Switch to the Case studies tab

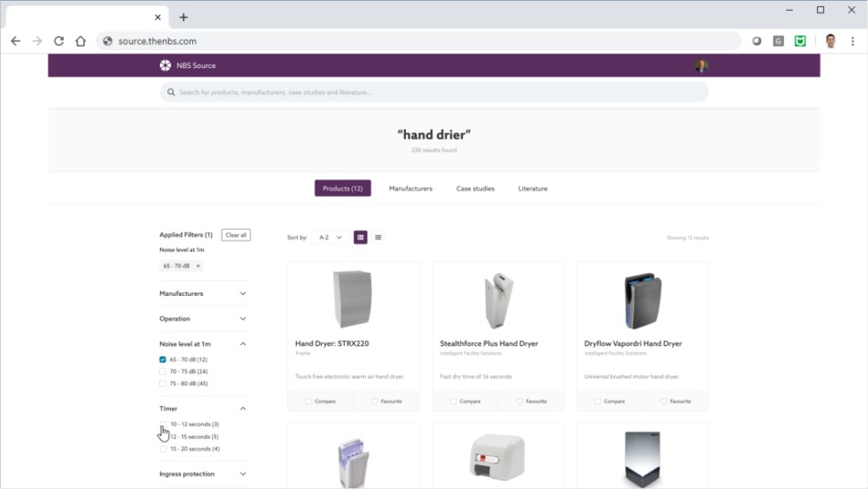coord(475,189)
